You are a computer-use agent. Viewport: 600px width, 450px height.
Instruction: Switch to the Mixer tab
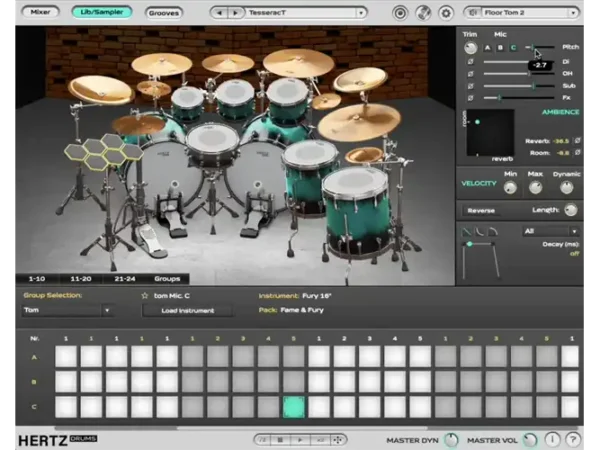click(x=40, y=12)
